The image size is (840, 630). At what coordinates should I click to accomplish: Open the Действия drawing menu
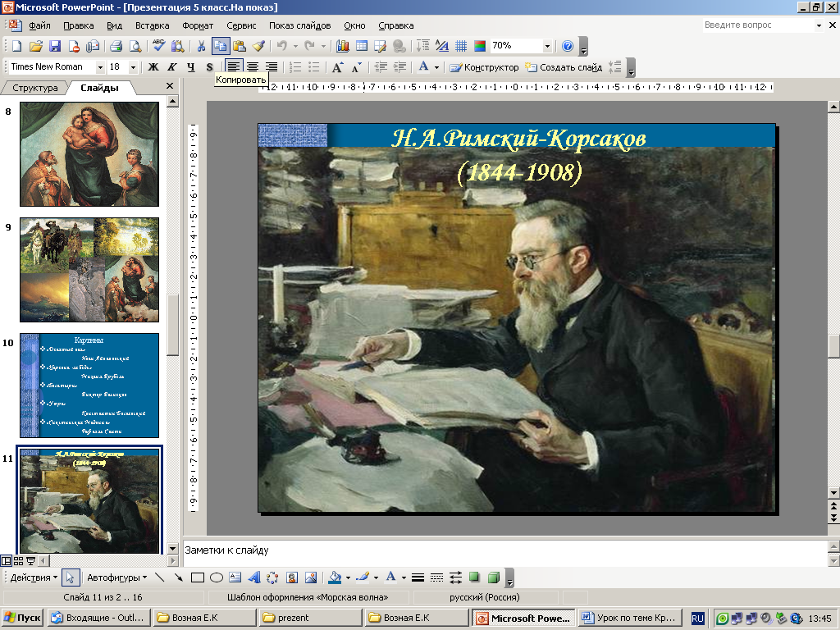[x=34, y=577]
